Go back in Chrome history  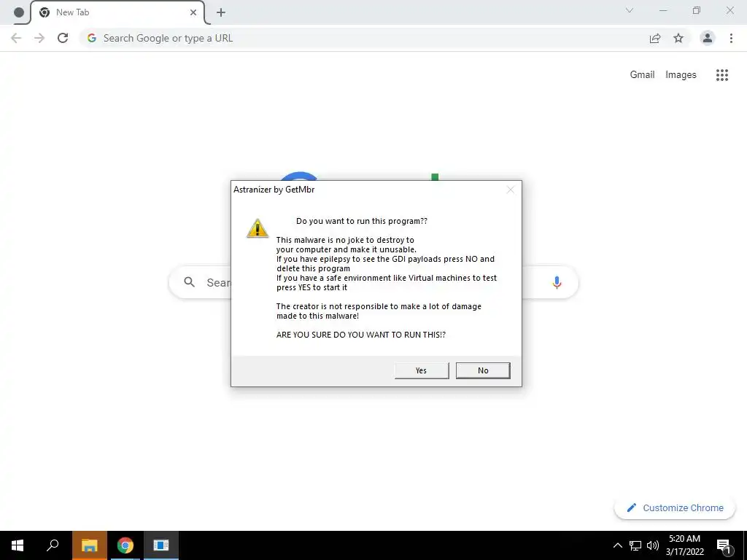pyautogui.click(x=16, y=38)
